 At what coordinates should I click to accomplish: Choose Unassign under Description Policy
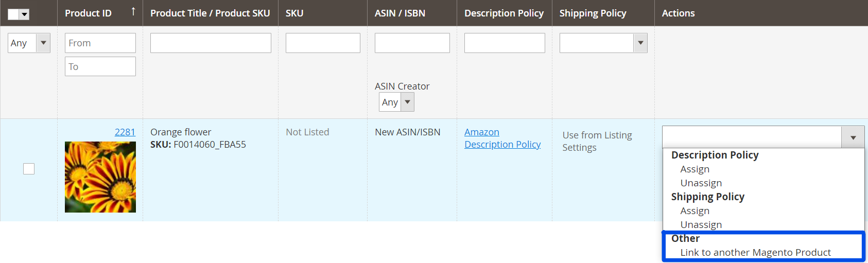pyautogui.click(x=701, y=183)
